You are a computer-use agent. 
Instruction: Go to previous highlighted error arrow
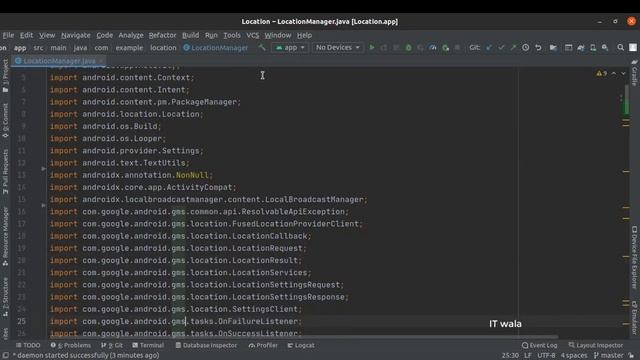[614, 73]
